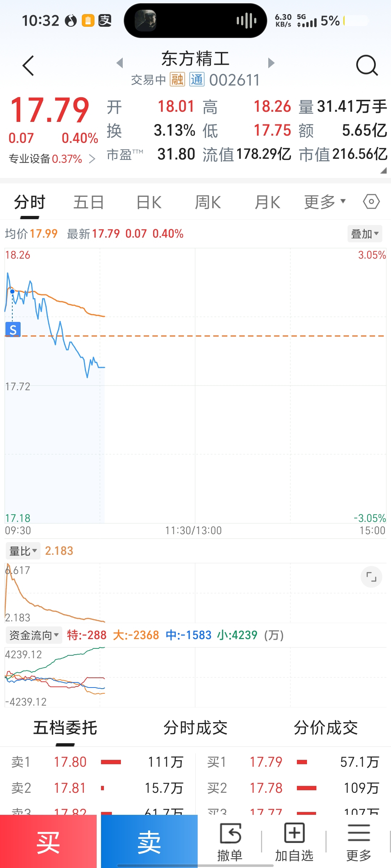Viewport: 391px width, 868px height.
Task: Open chart settings hexagon icon
Action: [x=371, y=201]
